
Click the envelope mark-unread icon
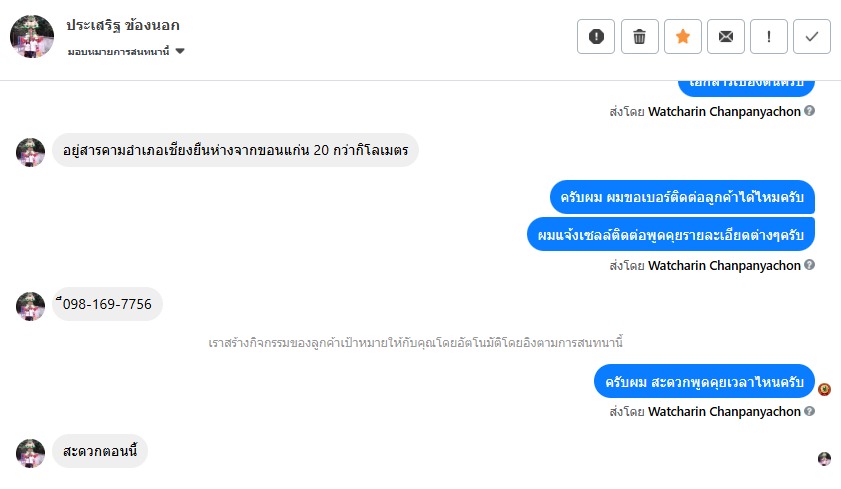point(726,37)
